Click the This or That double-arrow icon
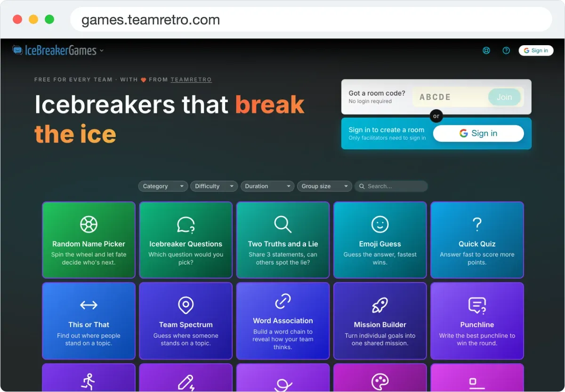This screenshot has width=565, height=392. tap(89, 305)
